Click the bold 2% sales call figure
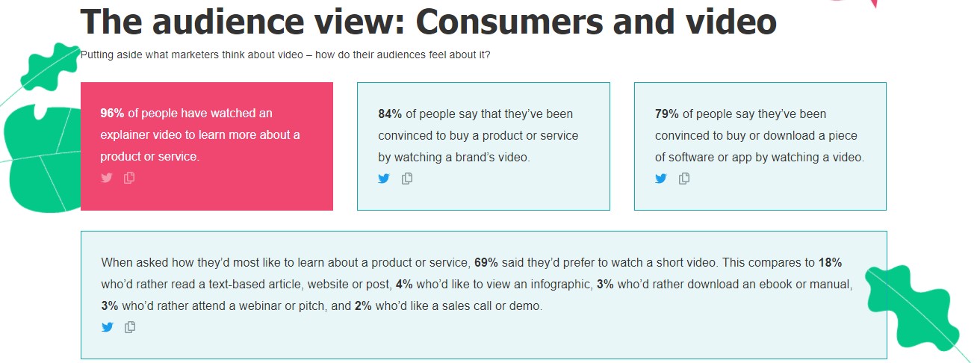Image resolution: width=980 pixels, height=363 pixels. (x=362, y=306)
